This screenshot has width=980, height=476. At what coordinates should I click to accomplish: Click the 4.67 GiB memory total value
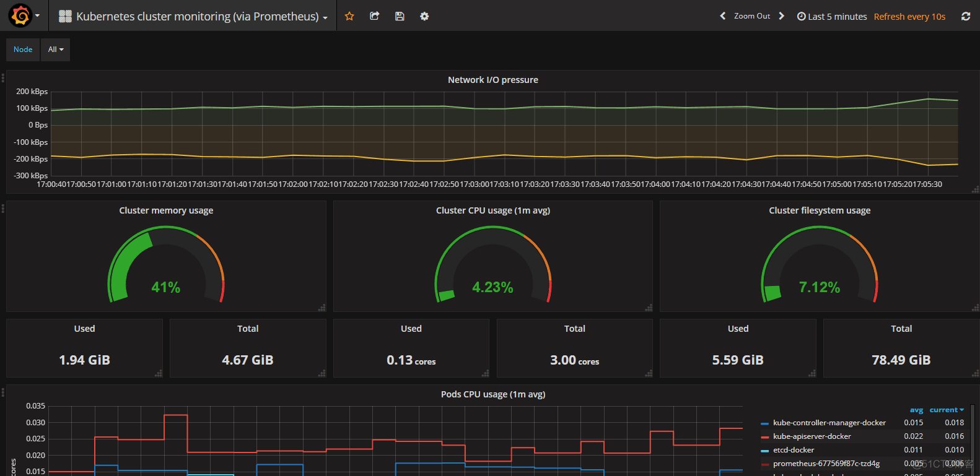pos(248,360)
